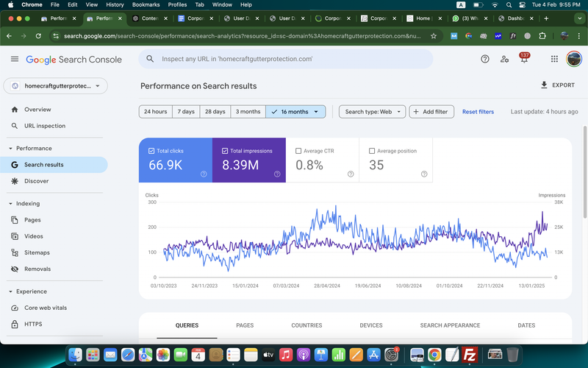
Task: Enable the Average CTR checkbox
Action: coord(298,151)
